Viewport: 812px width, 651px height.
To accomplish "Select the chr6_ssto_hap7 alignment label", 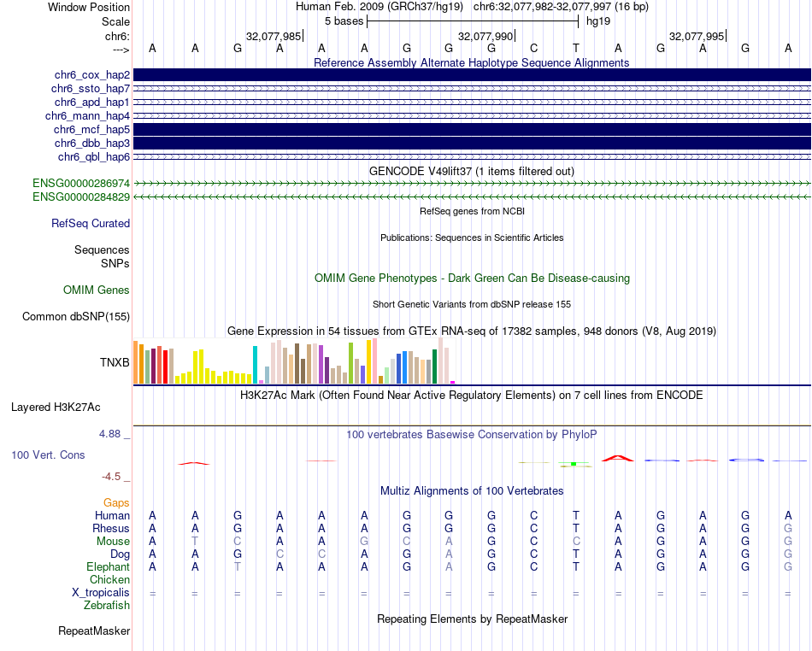I will click(x=91, y=89).
